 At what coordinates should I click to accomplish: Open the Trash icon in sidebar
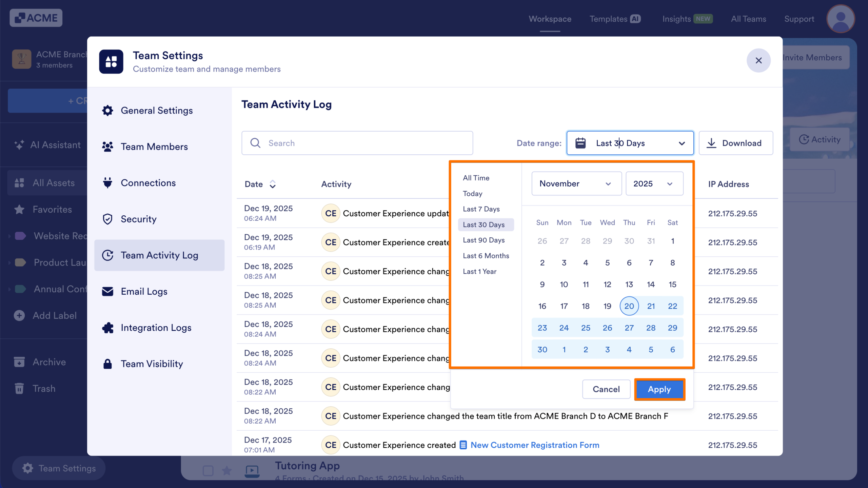[x=19, y=388]
